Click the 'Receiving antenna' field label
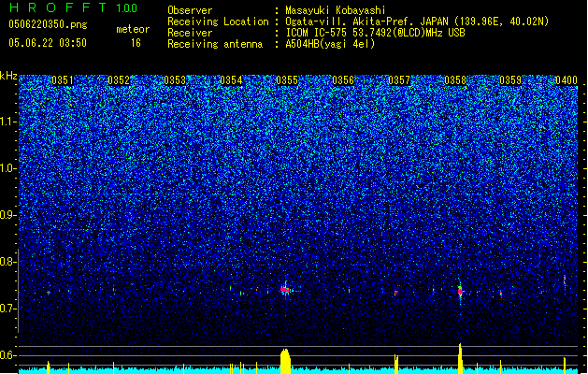This screenshot has height=374, width=588. (215, 44)
